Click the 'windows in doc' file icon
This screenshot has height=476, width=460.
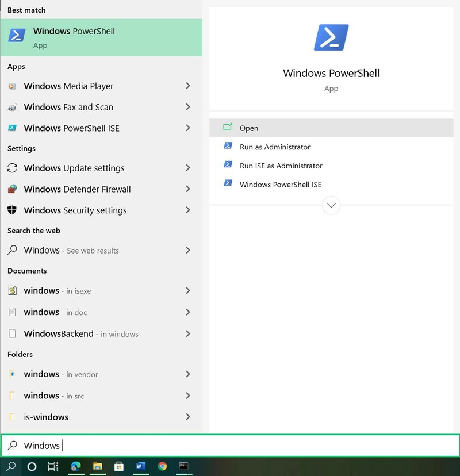12,312
